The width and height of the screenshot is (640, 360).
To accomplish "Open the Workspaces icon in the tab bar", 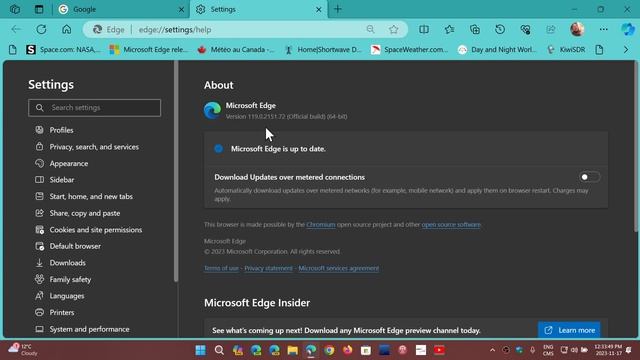I will (x=15, y=9).
